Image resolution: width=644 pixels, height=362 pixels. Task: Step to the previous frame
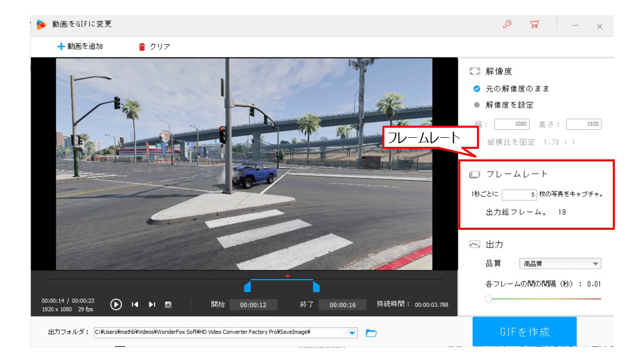135,304
